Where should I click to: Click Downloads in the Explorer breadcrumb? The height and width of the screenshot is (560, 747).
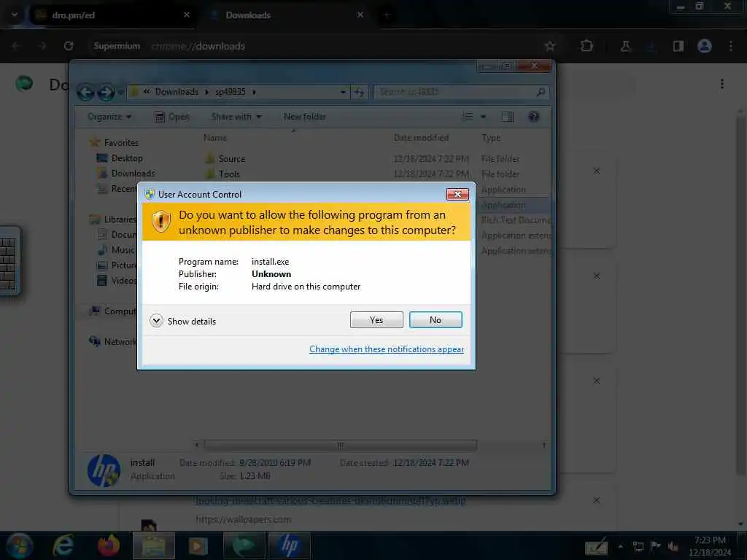(177, 92)
